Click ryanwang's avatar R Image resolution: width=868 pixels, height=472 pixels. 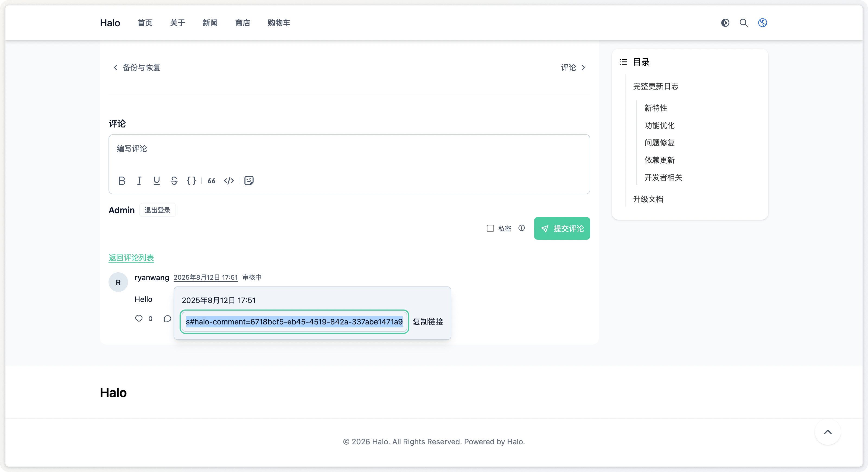click(118, 282)
